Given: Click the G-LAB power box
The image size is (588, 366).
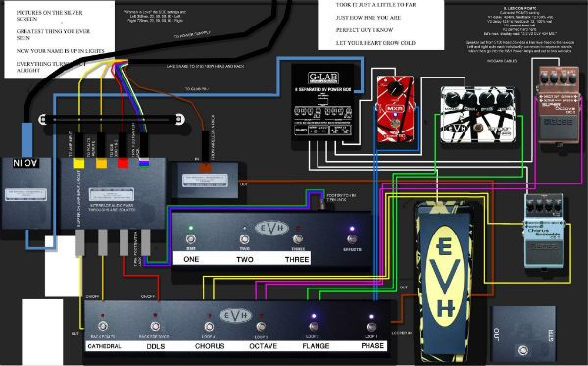Looking at the screenshot, I should point(323,103).
